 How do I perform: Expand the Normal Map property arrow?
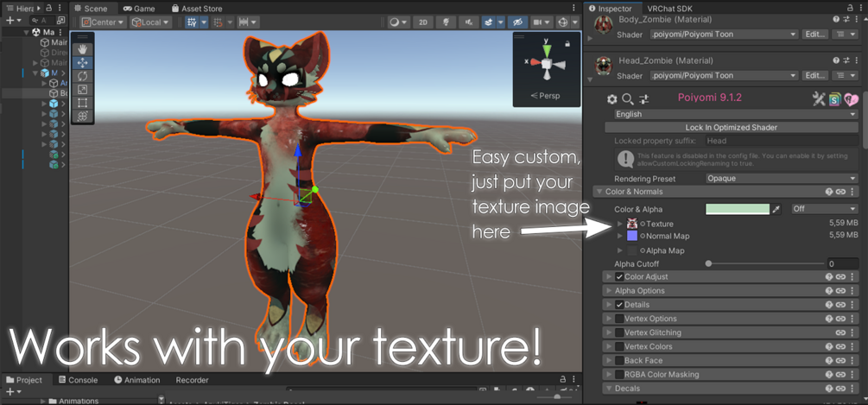click(620, 236)
